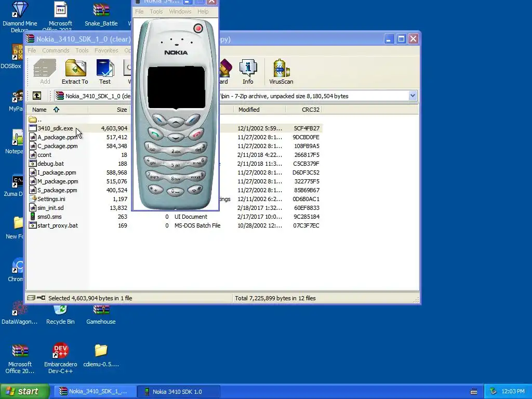Go up one level with the up-folder icon
This screenshot has width=532, height=399.
[x=37, y=96]
